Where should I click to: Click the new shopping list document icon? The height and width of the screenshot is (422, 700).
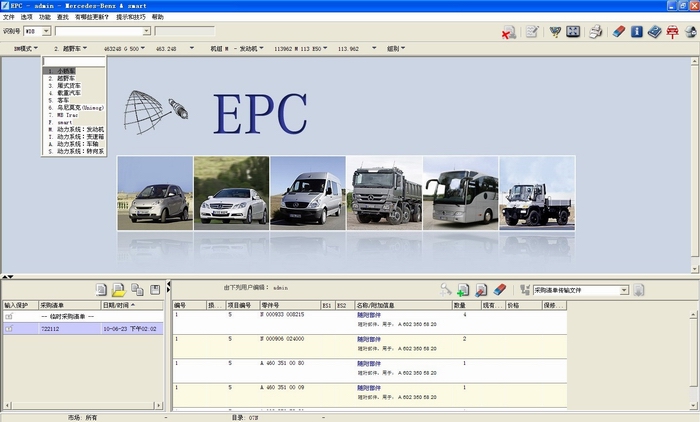(101, 290)
